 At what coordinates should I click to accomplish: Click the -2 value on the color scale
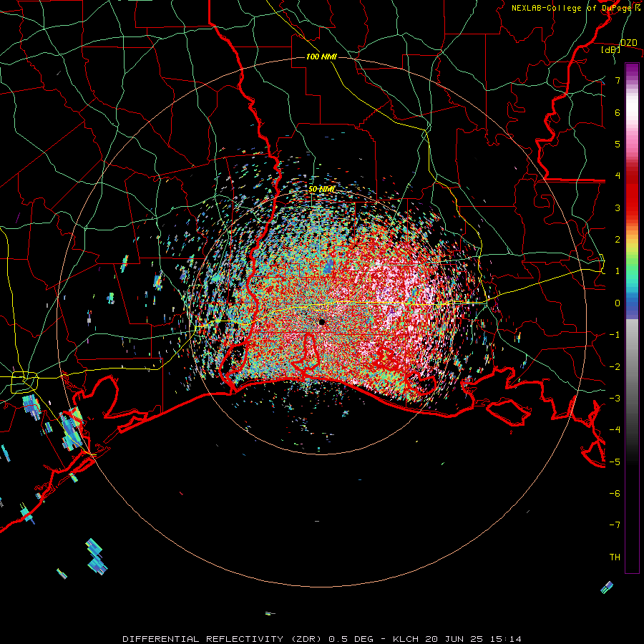tap(615, 366)
